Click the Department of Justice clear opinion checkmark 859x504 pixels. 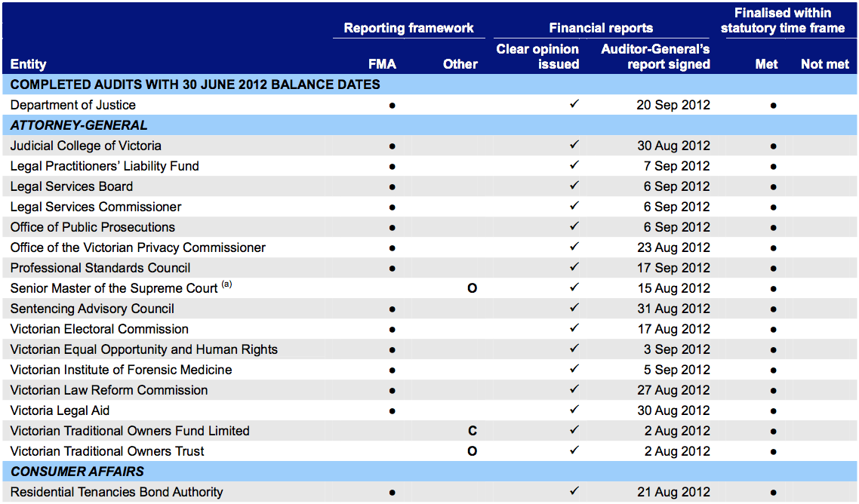(x=574, y=104)
